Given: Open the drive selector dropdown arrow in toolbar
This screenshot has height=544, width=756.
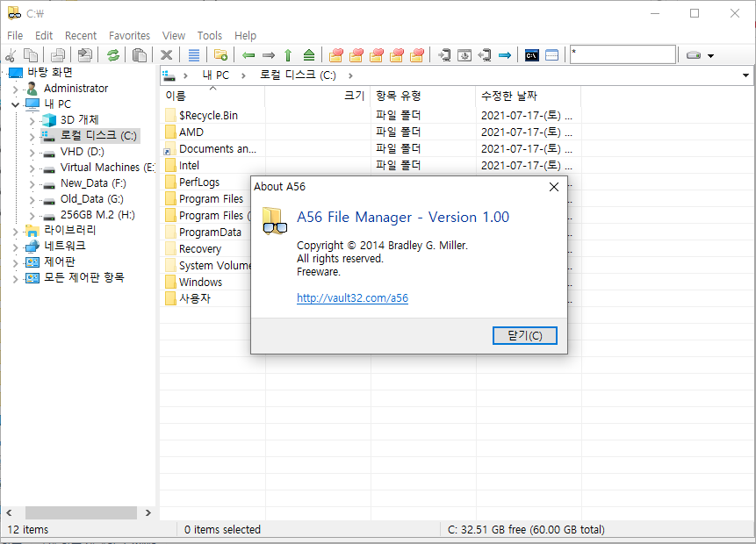Looking at the screenshot, I should point(710,56).
